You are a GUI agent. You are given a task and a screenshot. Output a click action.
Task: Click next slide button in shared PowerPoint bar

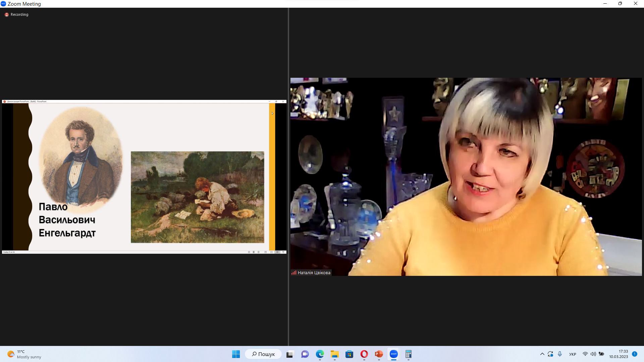tap(259, 252)
